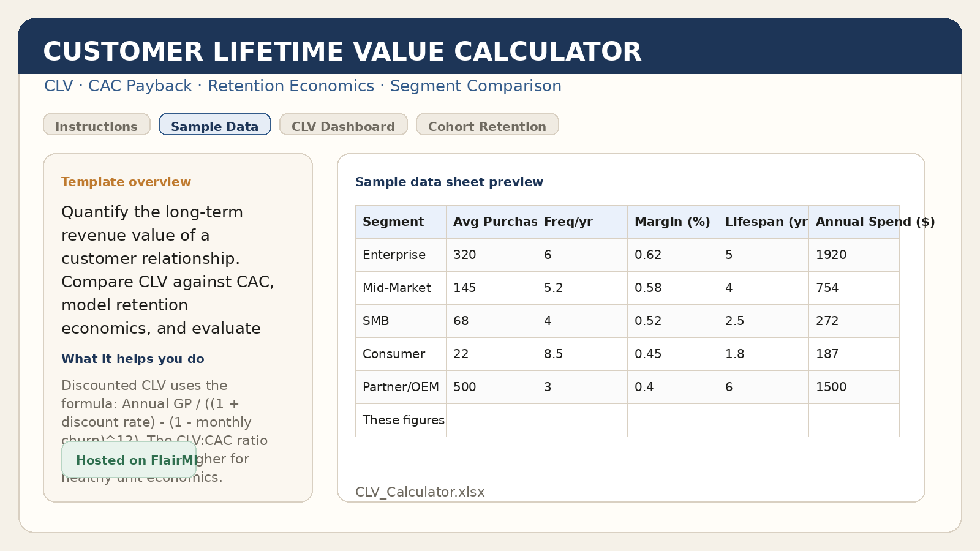The width and height of the screenshot is (980, 551).
Task: Open the Segment Comparison link
Action: pyautogui.click(x=477, y=86)
